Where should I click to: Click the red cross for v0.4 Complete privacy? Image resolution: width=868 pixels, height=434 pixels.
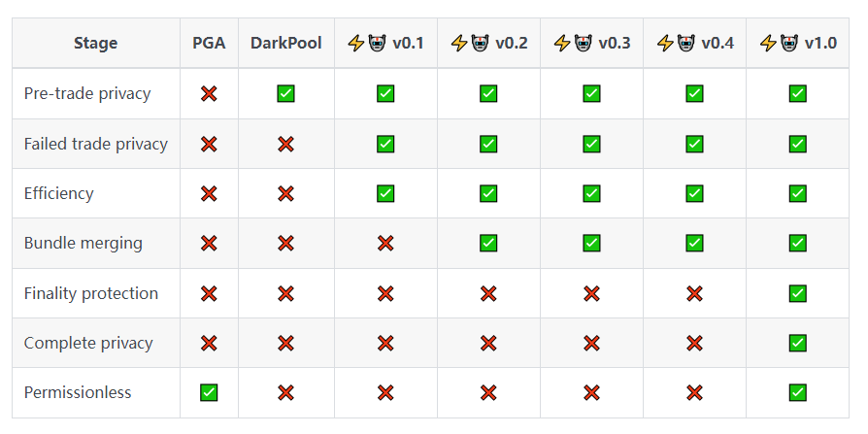(694, 343)
